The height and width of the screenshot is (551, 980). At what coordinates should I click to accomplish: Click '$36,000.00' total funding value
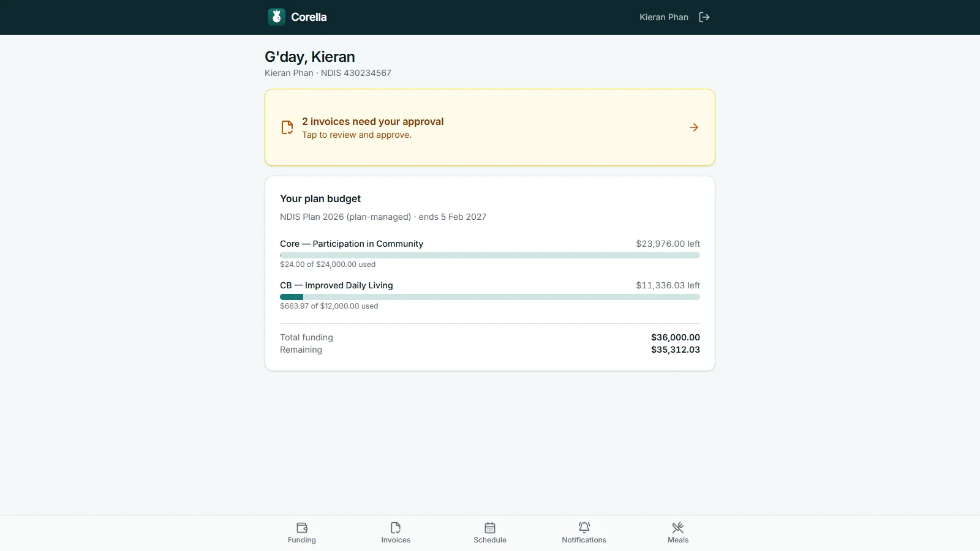675,337
